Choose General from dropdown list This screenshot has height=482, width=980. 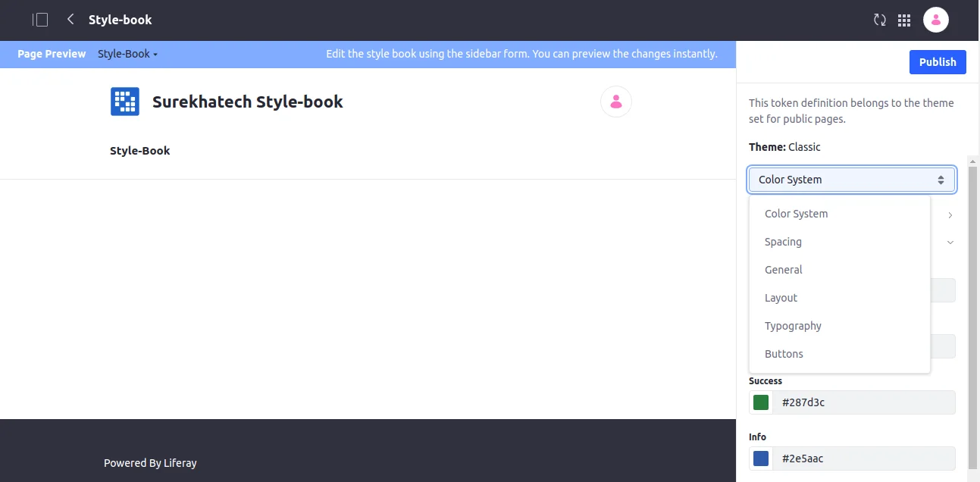tap(839, 270)
